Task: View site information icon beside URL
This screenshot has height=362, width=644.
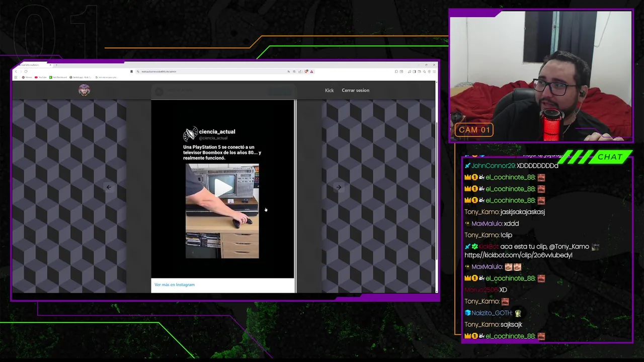Action: click(138, 71)
